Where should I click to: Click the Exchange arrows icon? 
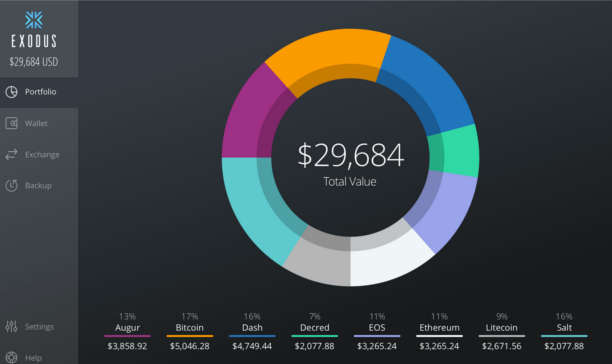(11, 154)
